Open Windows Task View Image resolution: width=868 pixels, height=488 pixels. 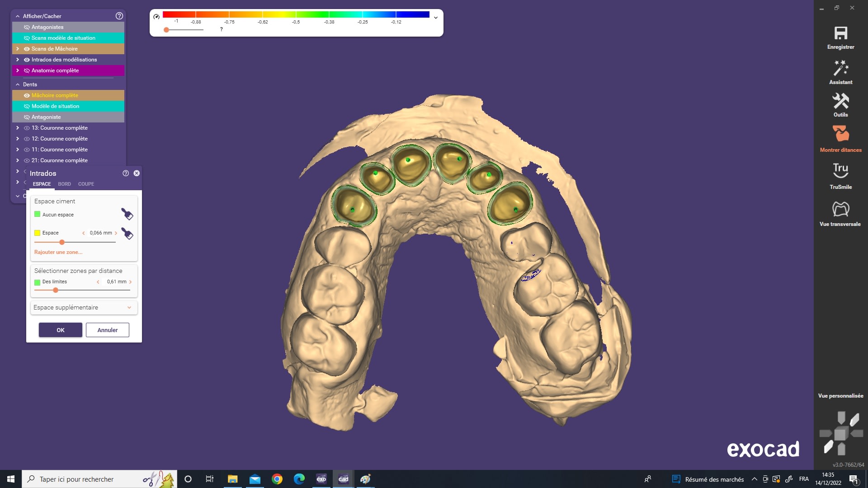[x=210, y=479]
